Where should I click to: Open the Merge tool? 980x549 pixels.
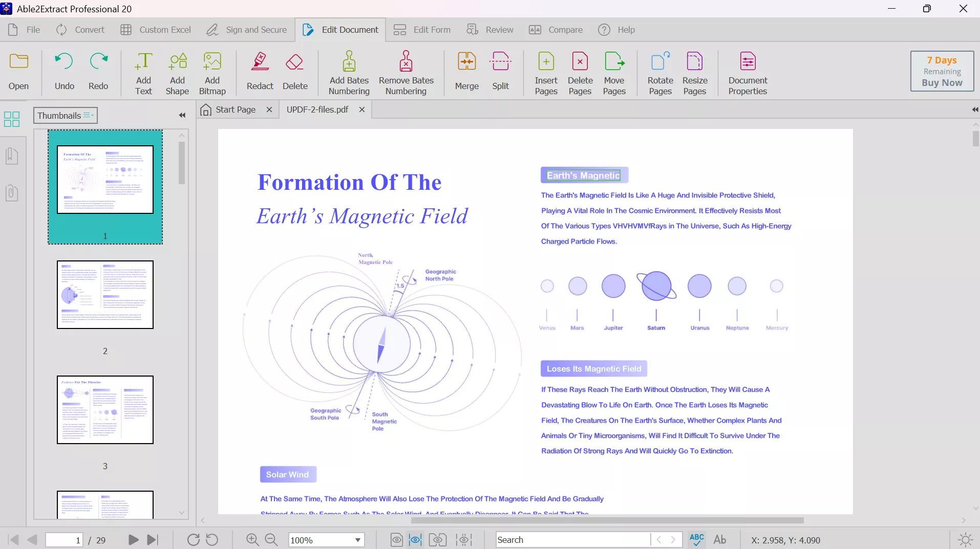(466, 72)
